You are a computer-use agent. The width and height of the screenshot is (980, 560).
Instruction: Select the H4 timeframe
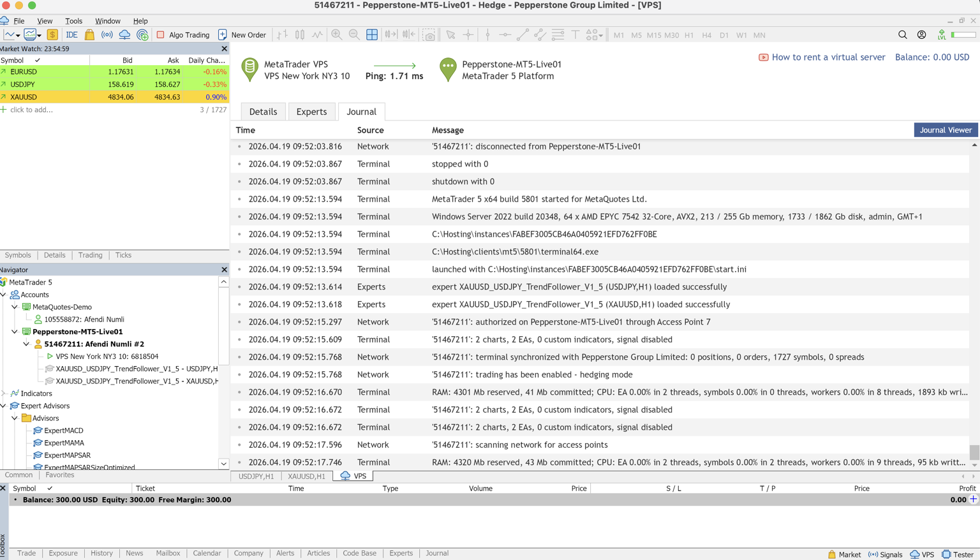click(x=706, y=35)
